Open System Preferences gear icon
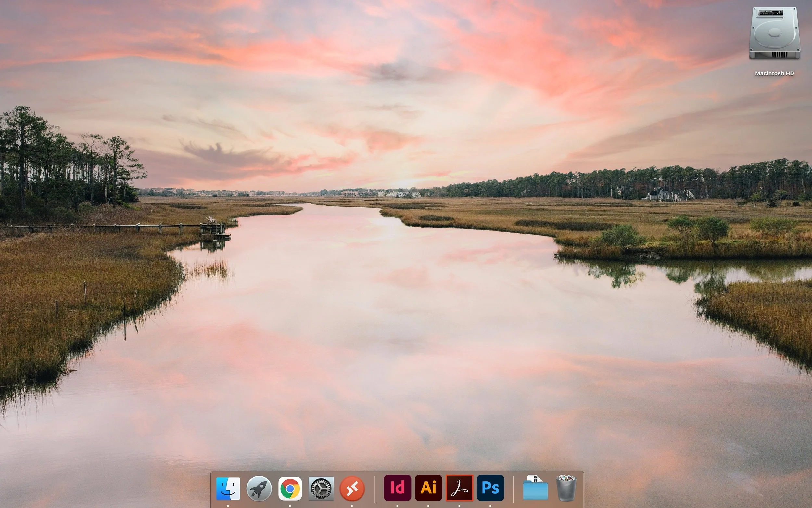Screen dimensions: 812x508 [321, 488]
